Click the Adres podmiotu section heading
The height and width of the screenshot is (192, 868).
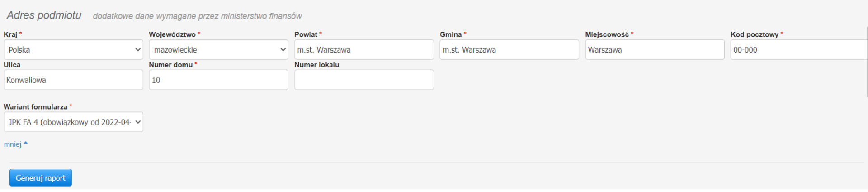(x=44, y=15)
